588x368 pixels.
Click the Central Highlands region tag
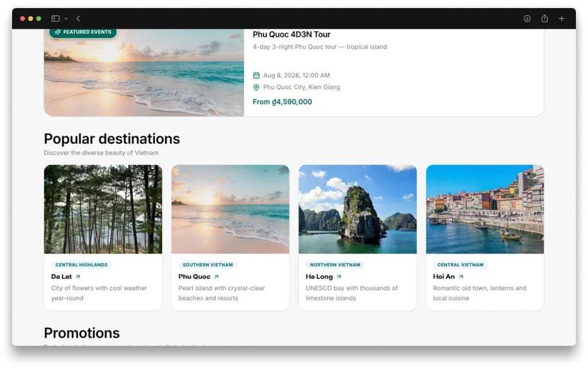pyautogui.click(x=82, y=264)
